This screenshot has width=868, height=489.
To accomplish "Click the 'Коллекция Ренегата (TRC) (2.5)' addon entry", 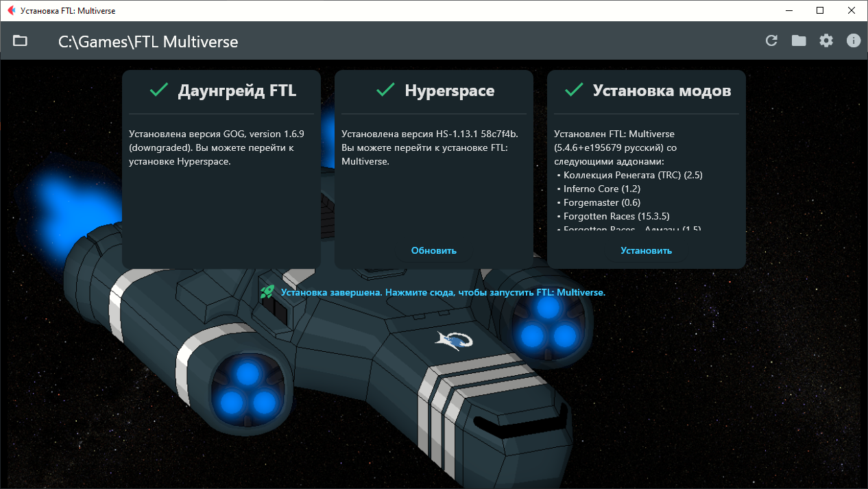I will coord(633,175).
